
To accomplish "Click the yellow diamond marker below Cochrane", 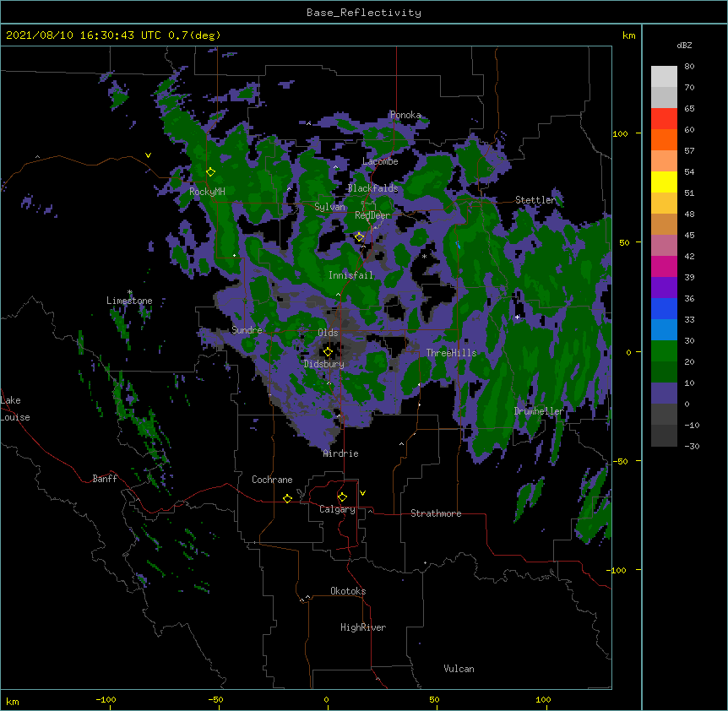I will click(287, 498).
